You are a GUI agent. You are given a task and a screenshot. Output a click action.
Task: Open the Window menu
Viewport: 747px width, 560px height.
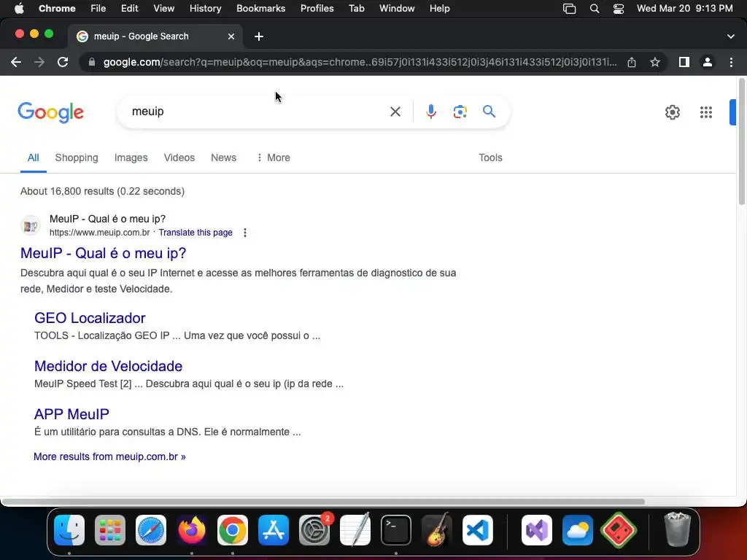click(397, 9)
